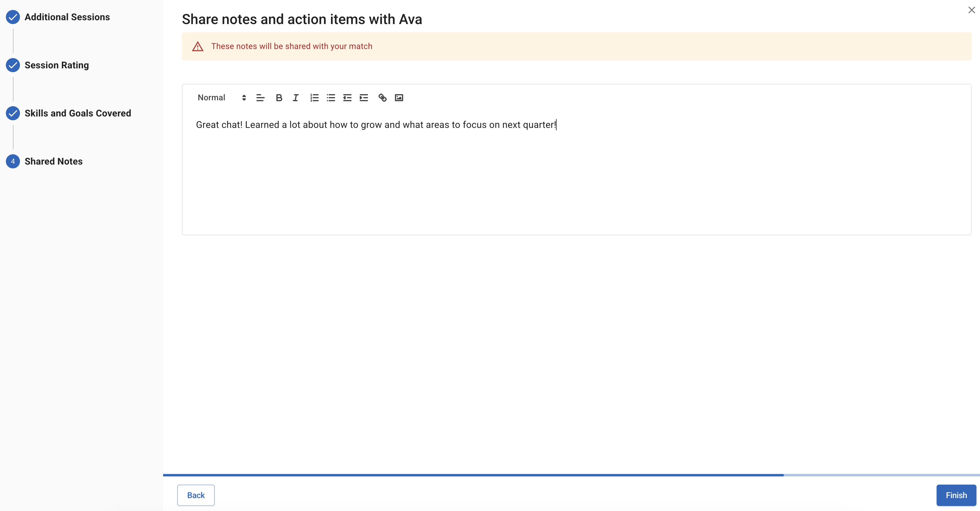Insert a link into notes

click(x=382, y=98)
